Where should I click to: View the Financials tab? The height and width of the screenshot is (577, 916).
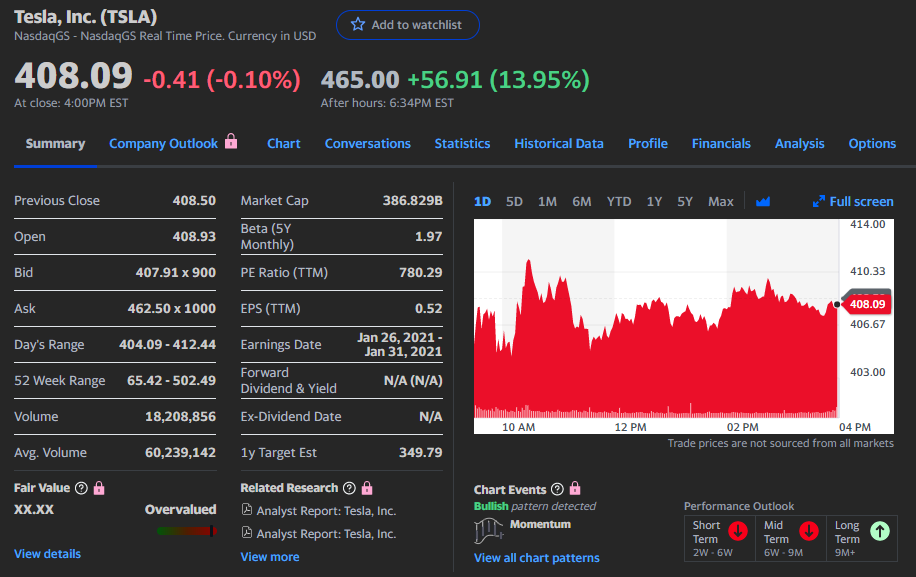(721, 144)
